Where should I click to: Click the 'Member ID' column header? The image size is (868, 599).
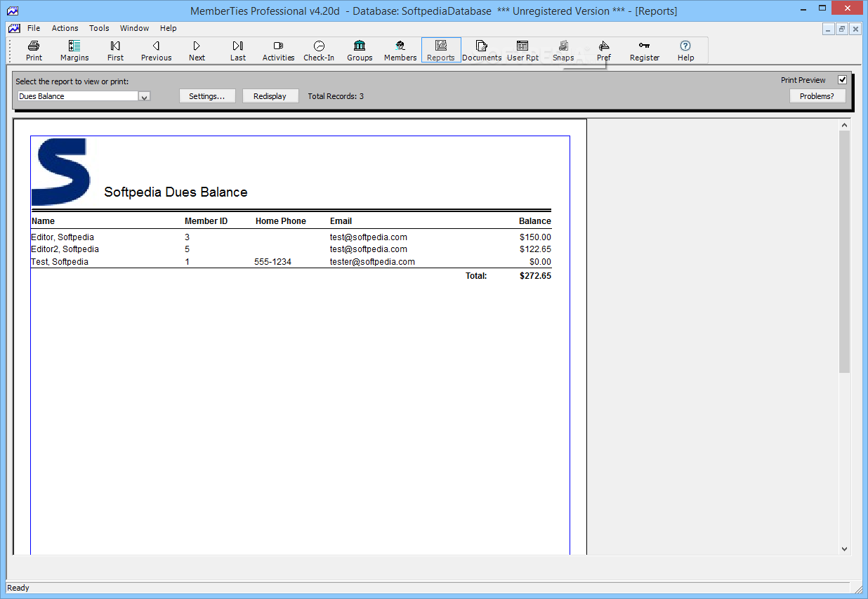[206, 221]
